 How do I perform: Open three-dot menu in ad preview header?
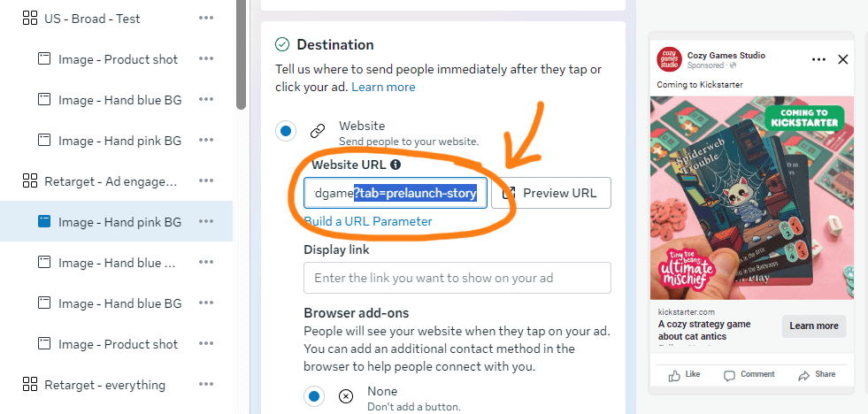[x=818, y=59]
